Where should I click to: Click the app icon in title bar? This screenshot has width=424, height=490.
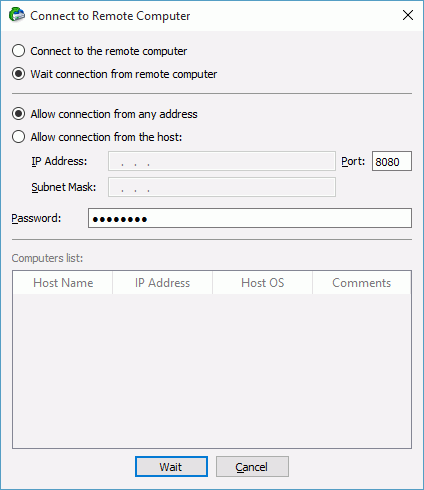(17, 15)
